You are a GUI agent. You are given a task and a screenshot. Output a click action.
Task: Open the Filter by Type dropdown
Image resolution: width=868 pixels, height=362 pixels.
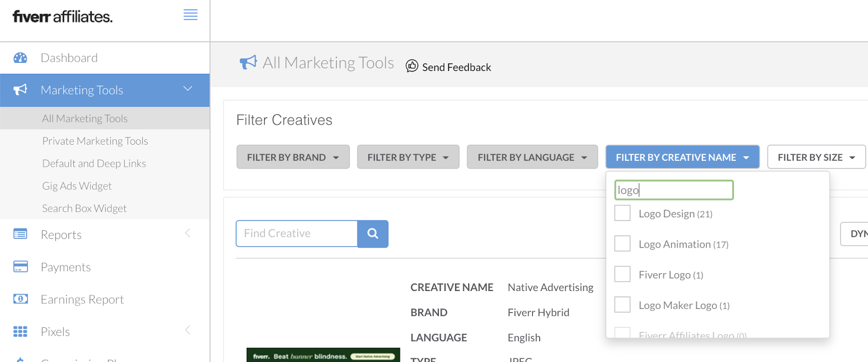click(x=408, y=157)
